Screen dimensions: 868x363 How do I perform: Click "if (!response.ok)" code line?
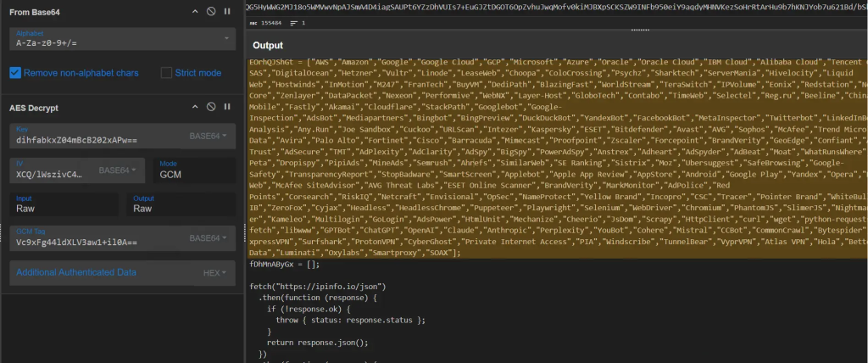click(309, 309)
